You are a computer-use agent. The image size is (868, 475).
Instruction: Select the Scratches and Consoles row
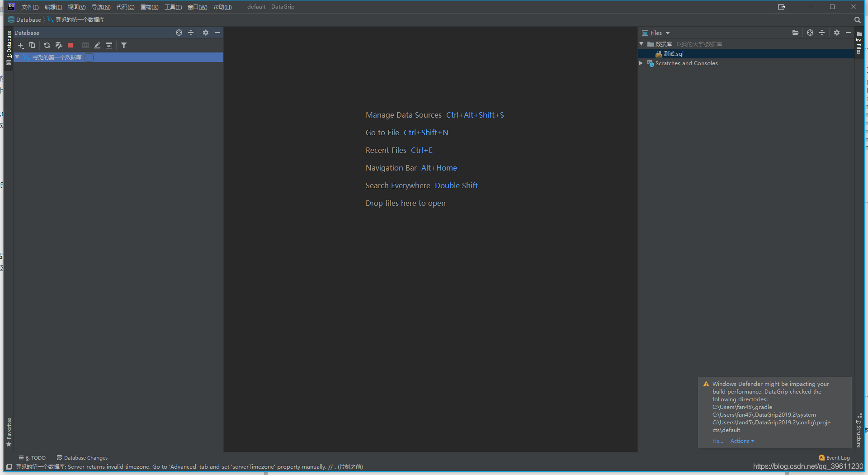click(x=746, y=63)
